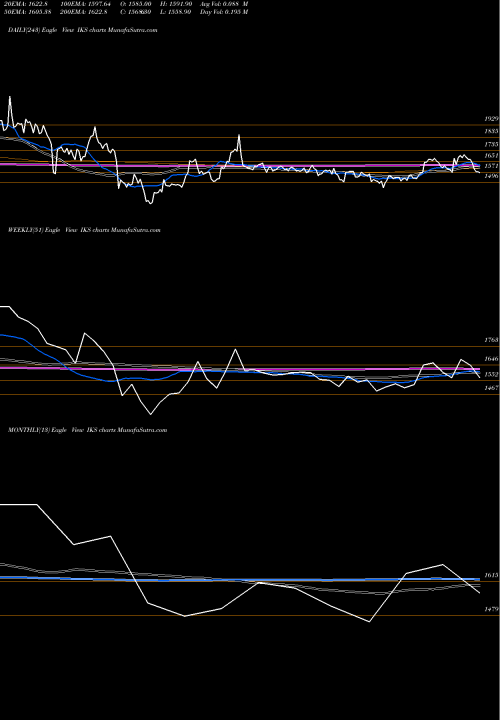
Task: Click the 1496 price level on daily chart
Action: [492, 176]
